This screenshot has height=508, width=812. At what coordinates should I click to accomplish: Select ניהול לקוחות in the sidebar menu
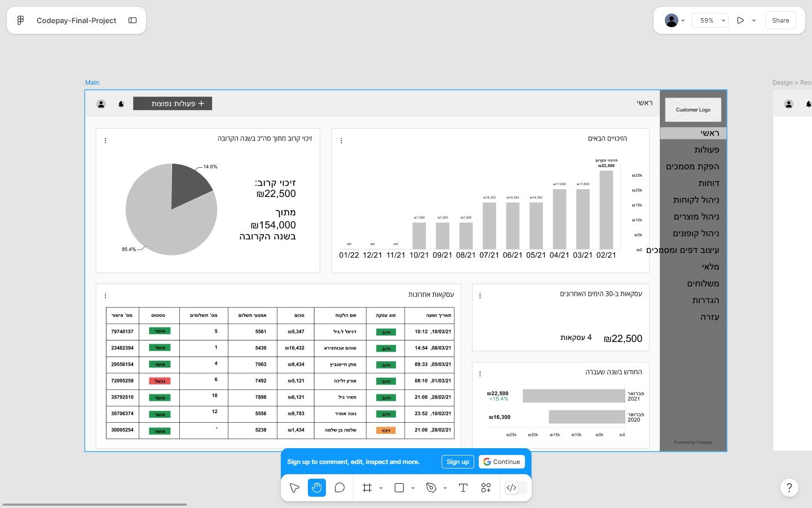coord(696,200)
